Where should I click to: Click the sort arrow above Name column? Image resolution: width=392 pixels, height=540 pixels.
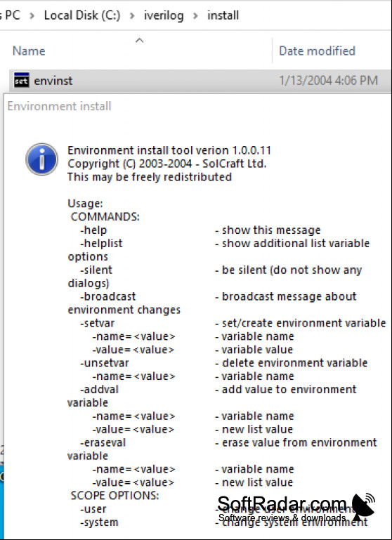tap(139, 41)
